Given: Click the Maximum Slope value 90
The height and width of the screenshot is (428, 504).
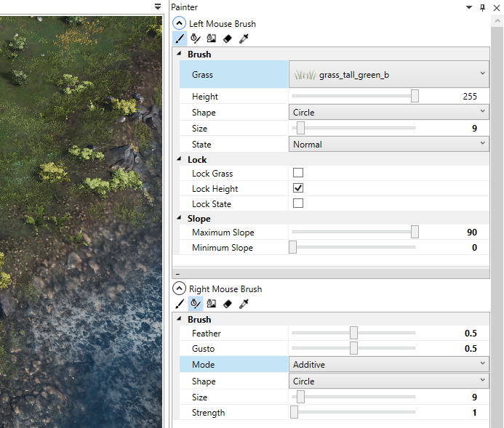Looking at the screenshot, I should click(472, 232).
